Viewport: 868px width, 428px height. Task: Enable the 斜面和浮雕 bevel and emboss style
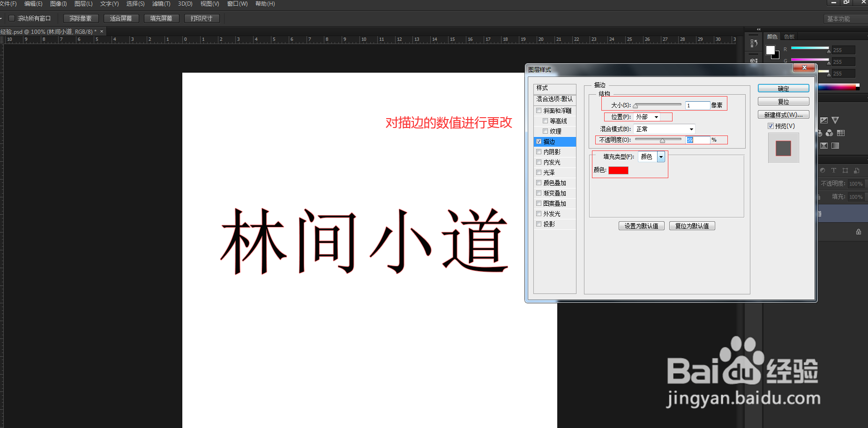point(539,110)
